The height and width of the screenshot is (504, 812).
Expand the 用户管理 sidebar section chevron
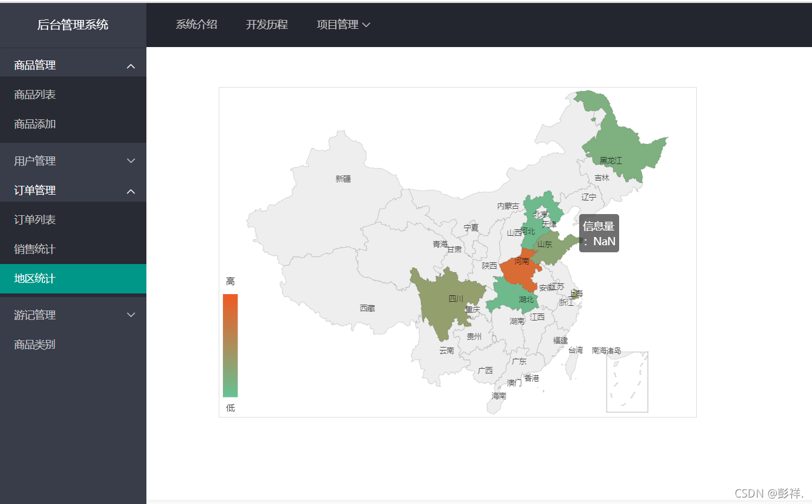[131, 161]
